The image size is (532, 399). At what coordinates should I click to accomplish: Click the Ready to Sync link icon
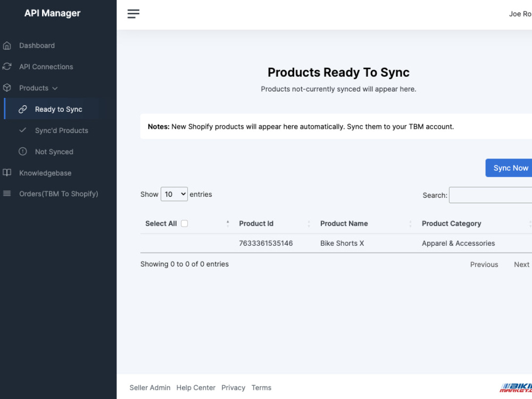(x=23, y=109)
